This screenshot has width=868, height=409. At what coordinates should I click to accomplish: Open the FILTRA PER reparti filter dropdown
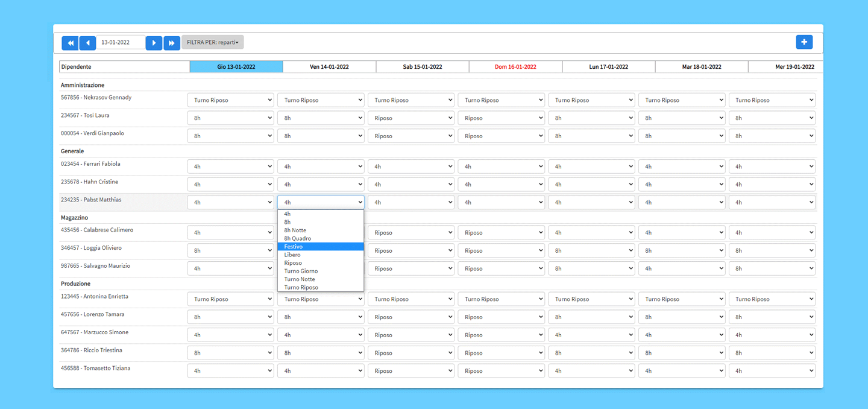(x=212, y=42)
